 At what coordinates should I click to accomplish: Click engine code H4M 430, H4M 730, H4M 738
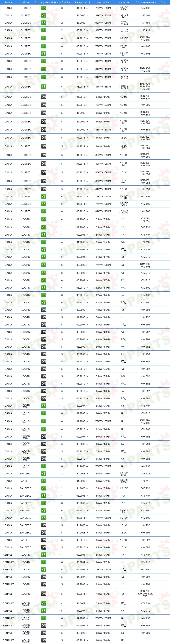(x=145, y=86)
